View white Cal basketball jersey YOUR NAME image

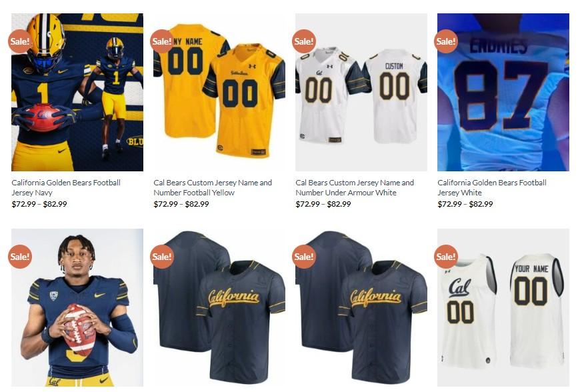pos(503,307)
